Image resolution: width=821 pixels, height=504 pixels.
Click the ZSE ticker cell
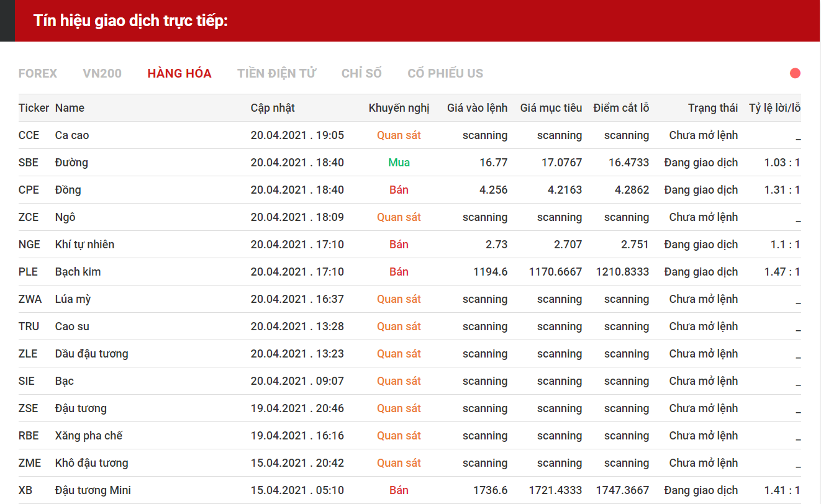click(x=28, y=408)
